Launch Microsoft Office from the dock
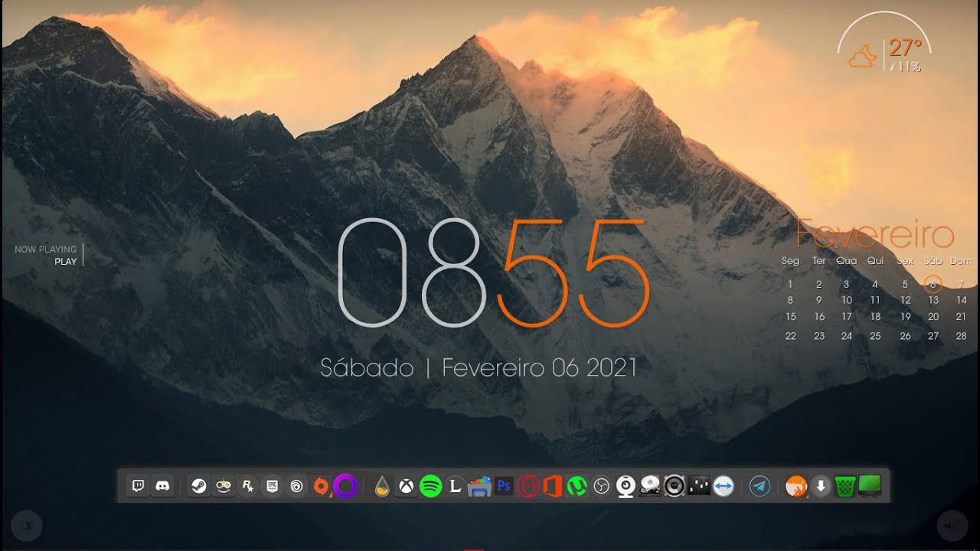Viewport: 980px width, 551px height. click(553, 486)
